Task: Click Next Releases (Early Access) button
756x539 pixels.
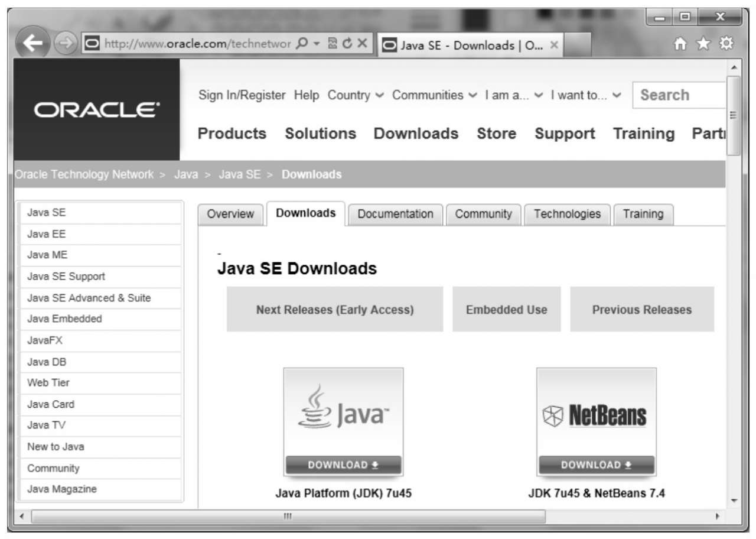Action: (x=335, y=309)
